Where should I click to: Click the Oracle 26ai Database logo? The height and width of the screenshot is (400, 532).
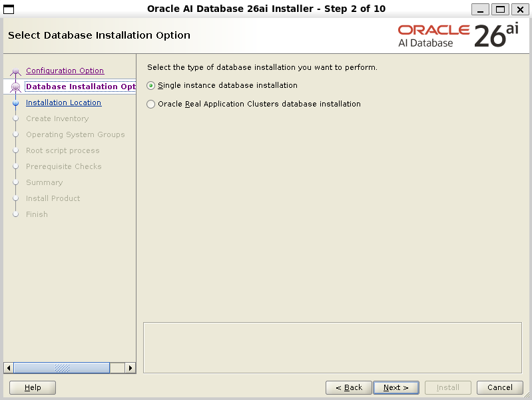(x=458, y=36)
